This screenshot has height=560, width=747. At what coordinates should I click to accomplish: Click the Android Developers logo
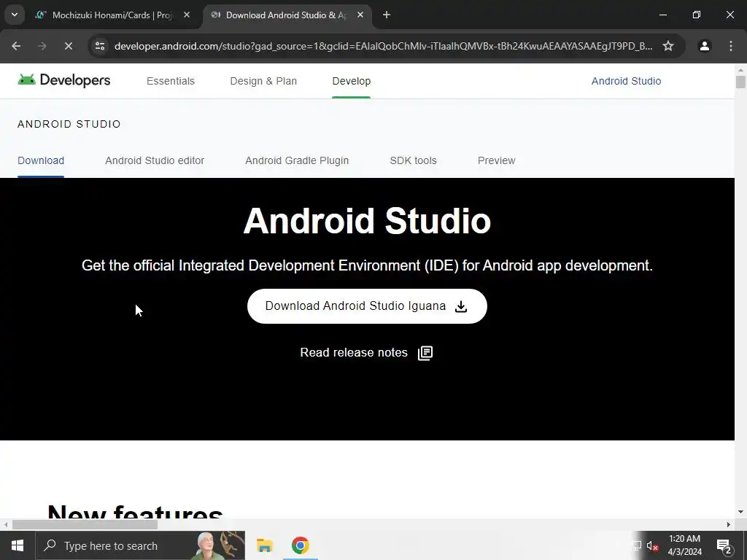point(64,80)
